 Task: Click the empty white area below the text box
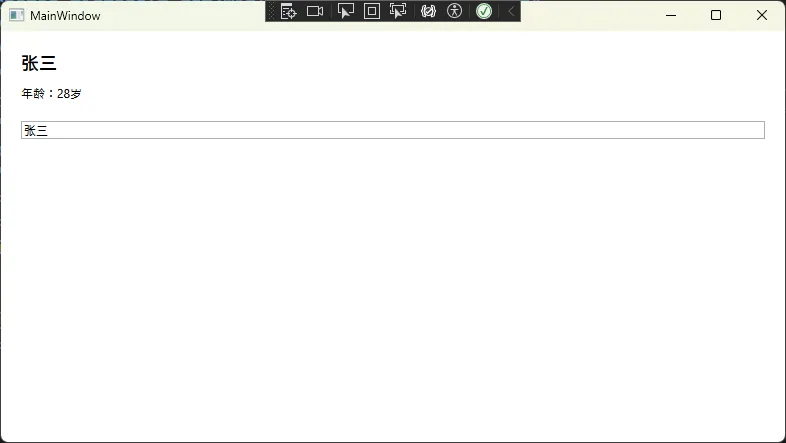tap(393, 291)
